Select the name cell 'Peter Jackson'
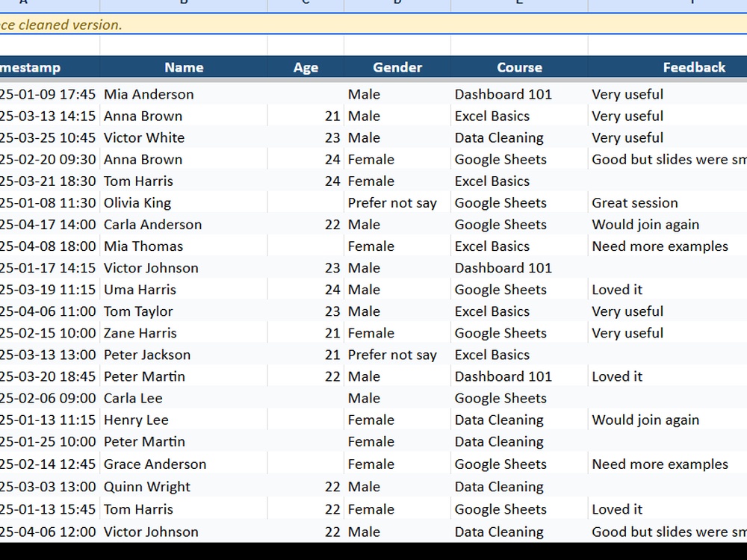 coord(184,355)
